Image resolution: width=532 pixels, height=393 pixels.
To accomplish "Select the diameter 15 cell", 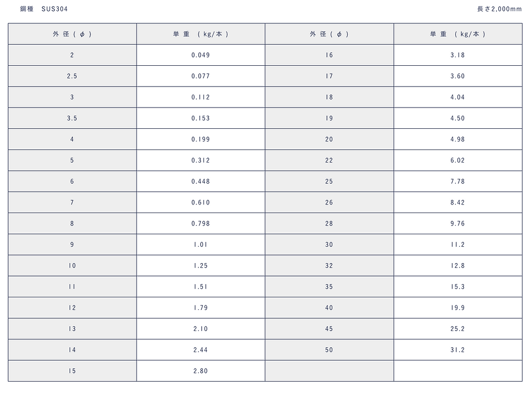I will [x=72, y=371].
